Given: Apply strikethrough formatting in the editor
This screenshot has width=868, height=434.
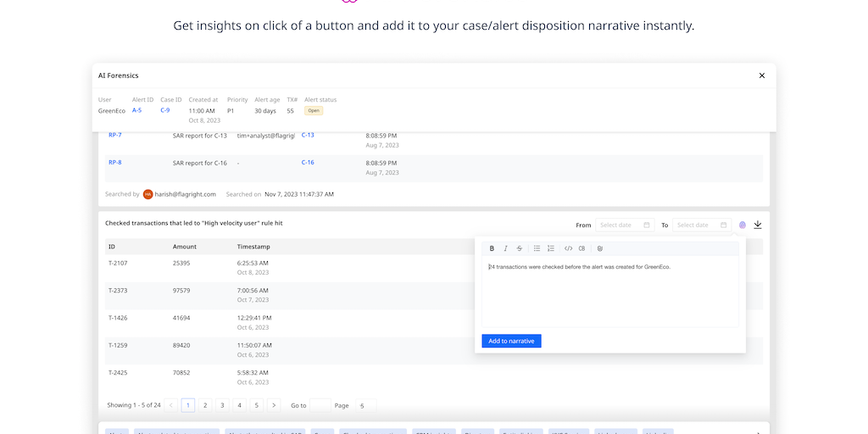Looking at the screenshot, I should pyautogui.click(x=520, y=248).
